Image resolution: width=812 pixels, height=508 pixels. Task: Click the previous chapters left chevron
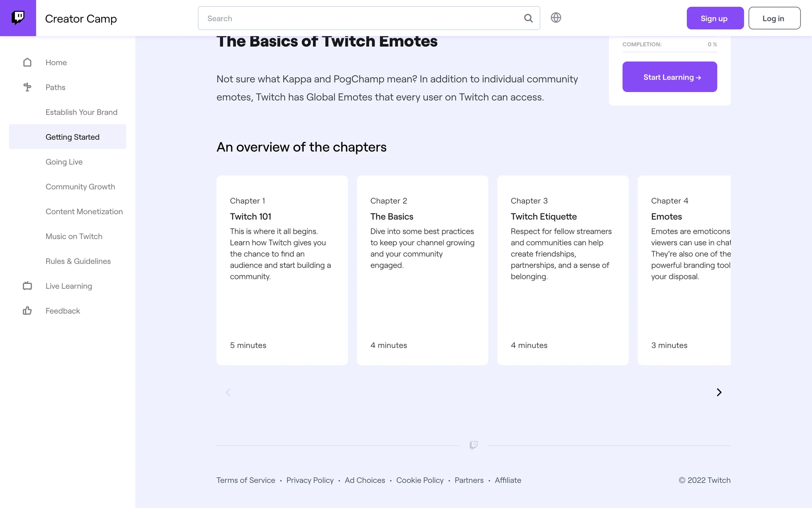[x=228, y=392]
